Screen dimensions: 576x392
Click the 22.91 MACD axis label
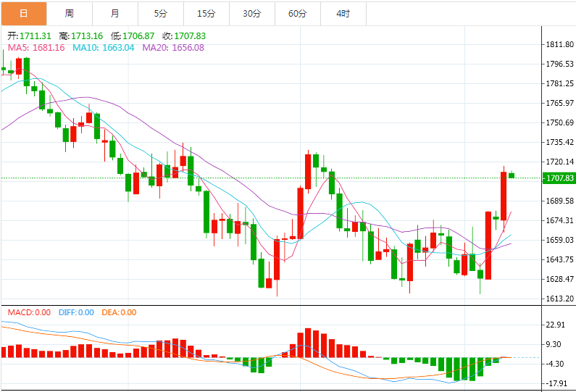pos(556,325)
